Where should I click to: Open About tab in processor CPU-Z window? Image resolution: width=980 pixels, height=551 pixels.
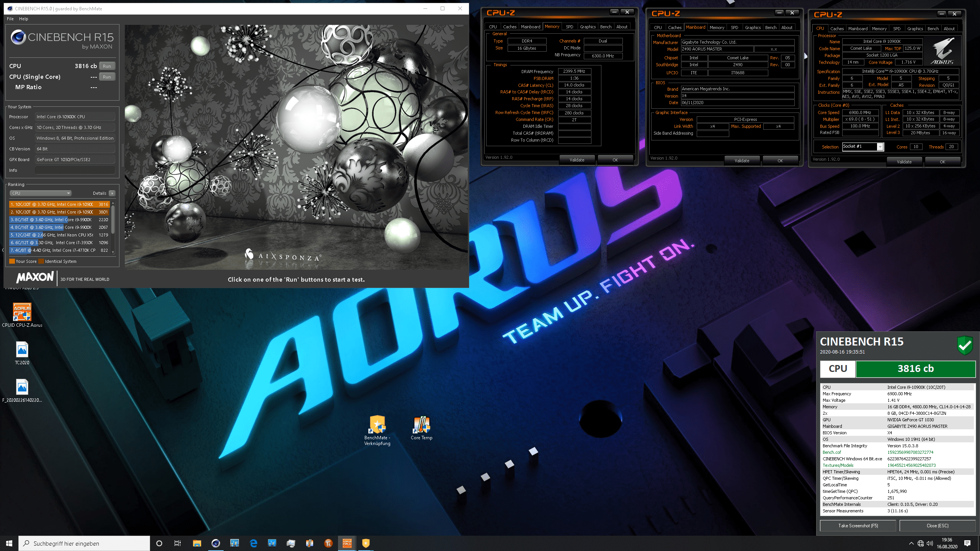click(x=949, y=29)
